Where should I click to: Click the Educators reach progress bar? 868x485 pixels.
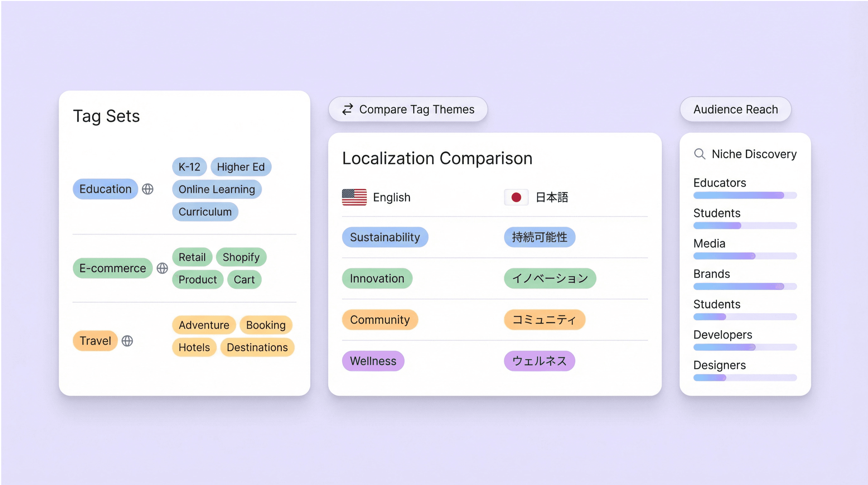pyautogui.click(x=745, y=195)
